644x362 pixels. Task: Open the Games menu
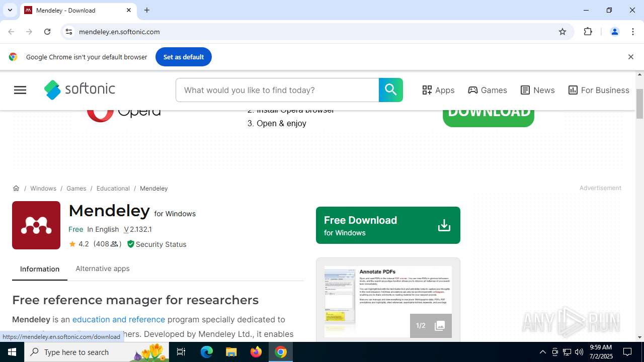pos(488,90)
